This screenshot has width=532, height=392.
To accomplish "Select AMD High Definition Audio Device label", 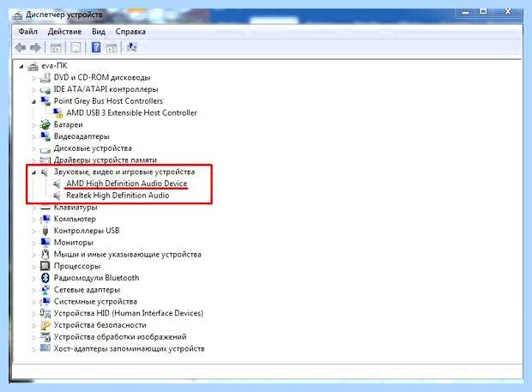I will click(x=126, y=184).
